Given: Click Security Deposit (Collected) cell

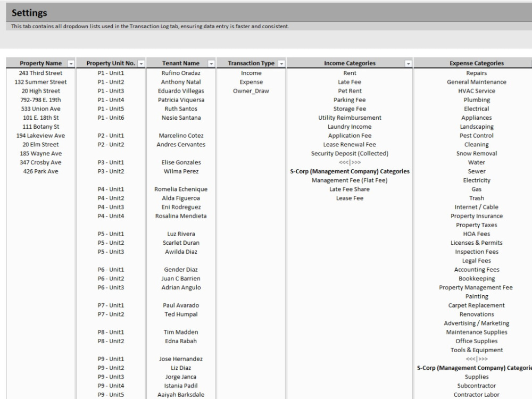Looking at the screenshot, I should coord(350,153).
